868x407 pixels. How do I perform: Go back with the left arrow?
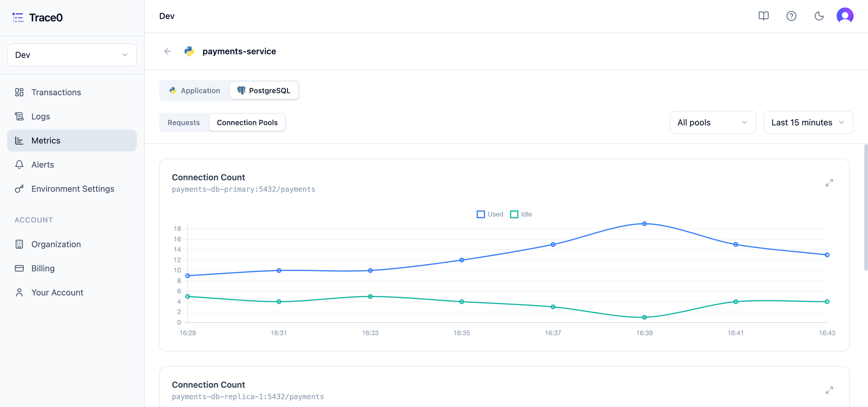(168, 51)
